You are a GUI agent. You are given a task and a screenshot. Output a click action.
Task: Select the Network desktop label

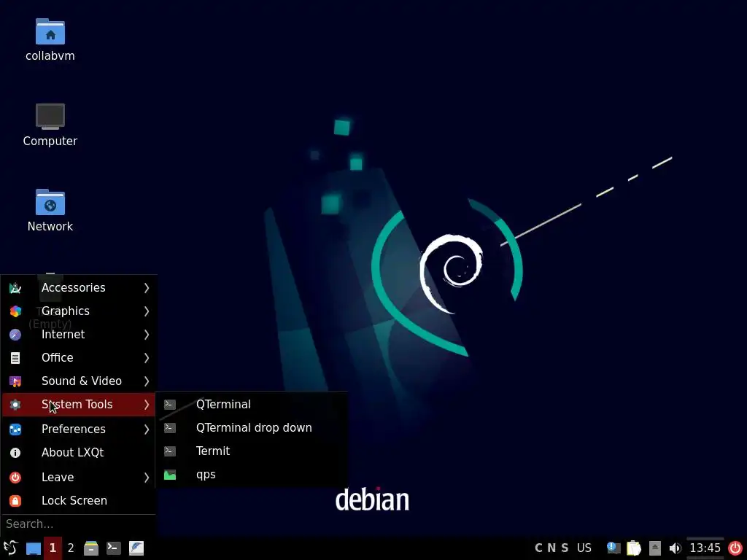[50, 226]
